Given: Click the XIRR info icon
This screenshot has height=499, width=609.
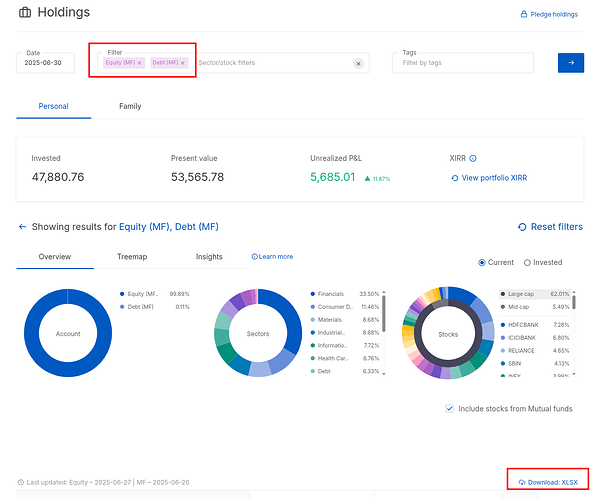Looking at the screenshot, I should click(x=473, y=158).
